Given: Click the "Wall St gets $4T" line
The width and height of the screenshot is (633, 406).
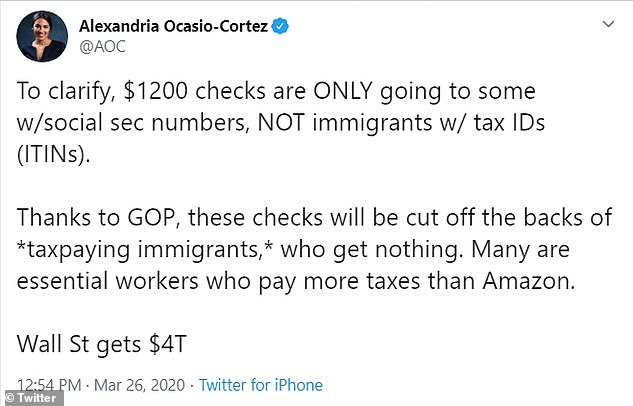Looking at the screenshot, I should 98,346.
